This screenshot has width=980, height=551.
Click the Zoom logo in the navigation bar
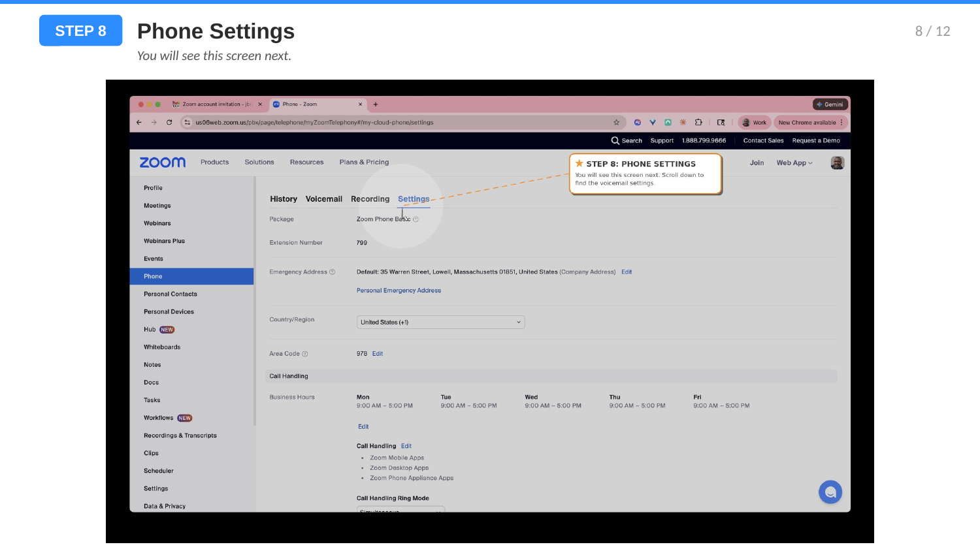coord(161,162)
